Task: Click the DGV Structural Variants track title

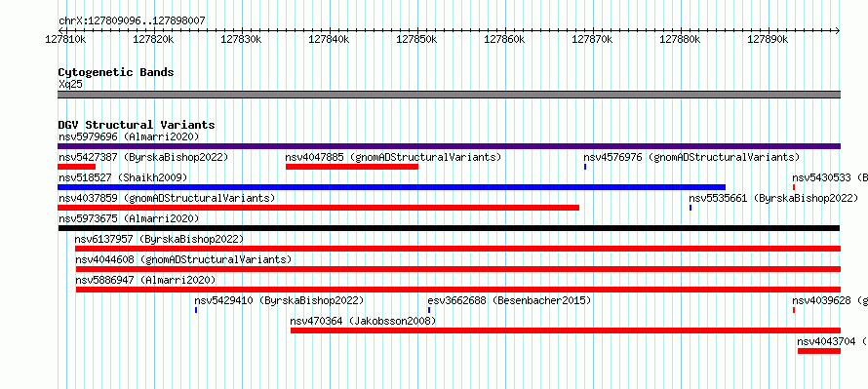Action: point(137,125)
